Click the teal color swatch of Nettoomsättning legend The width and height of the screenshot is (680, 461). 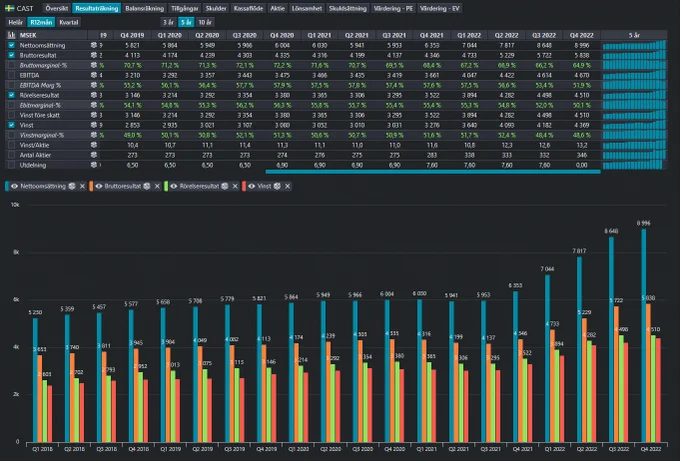[7, 186]
